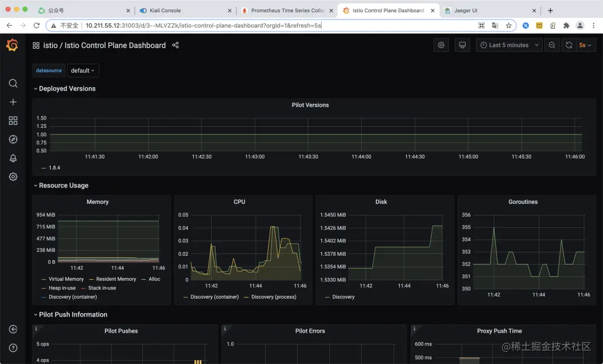Viewport: 603px width, 364px height.
Task: Open the search icon in sidebar
Action: click(x=13, y=83)
